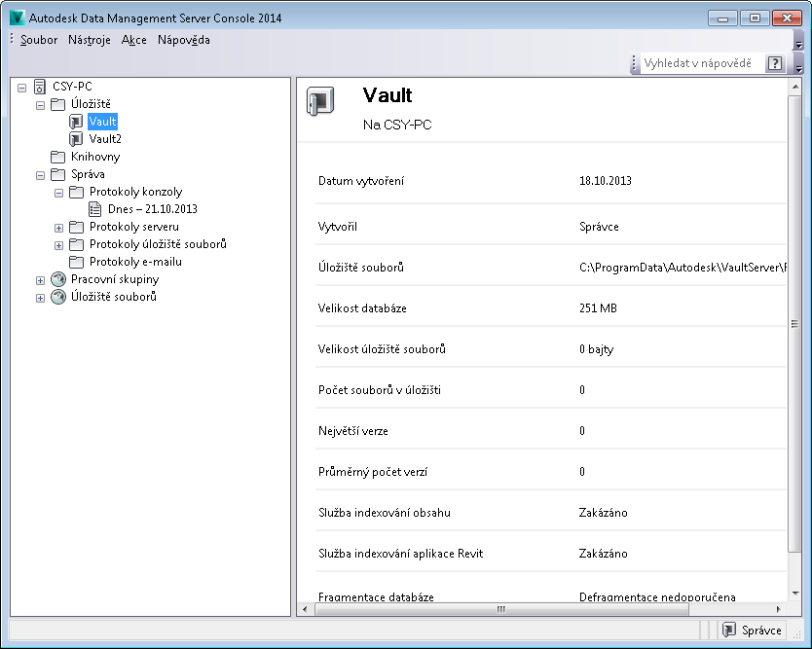Click the scroll right arrow in details pane
Image resolution: width=812 pixels, height=649 pixels.
(778, 609)
